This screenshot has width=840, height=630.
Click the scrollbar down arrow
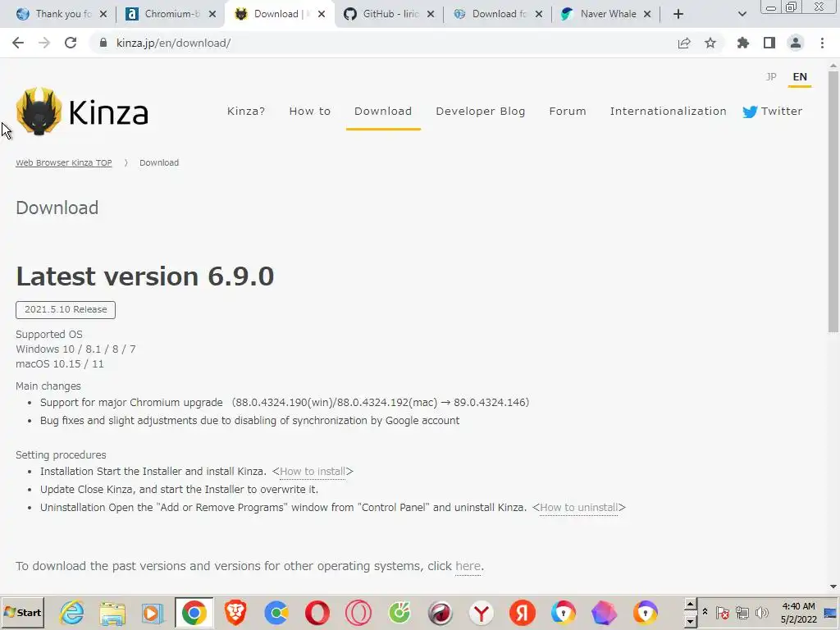(x=833, y=587)
